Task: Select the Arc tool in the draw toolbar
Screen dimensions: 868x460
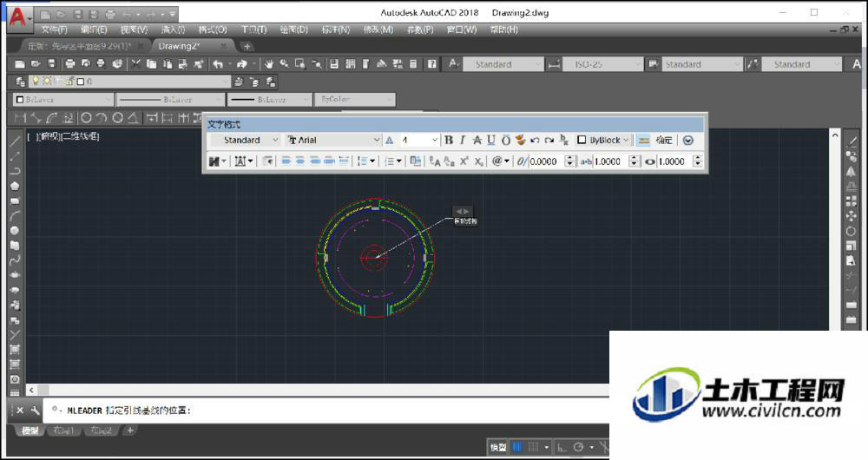Action: (x=15, y=216)
